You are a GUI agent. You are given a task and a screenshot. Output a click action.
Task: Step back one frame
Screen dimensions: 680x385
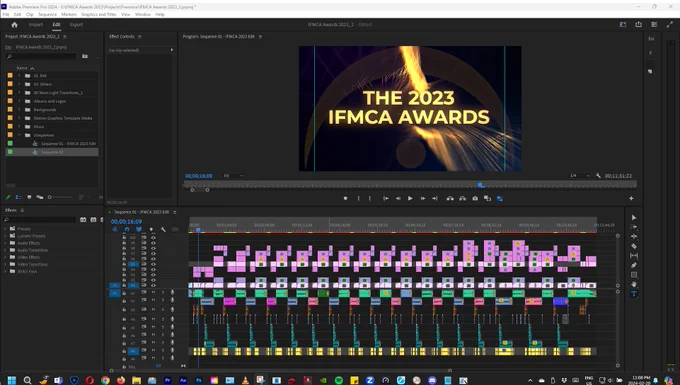pos(398,199)
